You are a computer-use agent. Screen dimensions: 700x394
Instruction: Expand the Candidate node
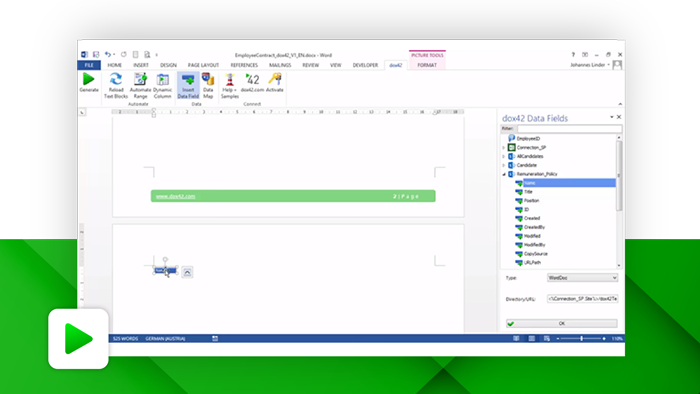pos(504,166)
